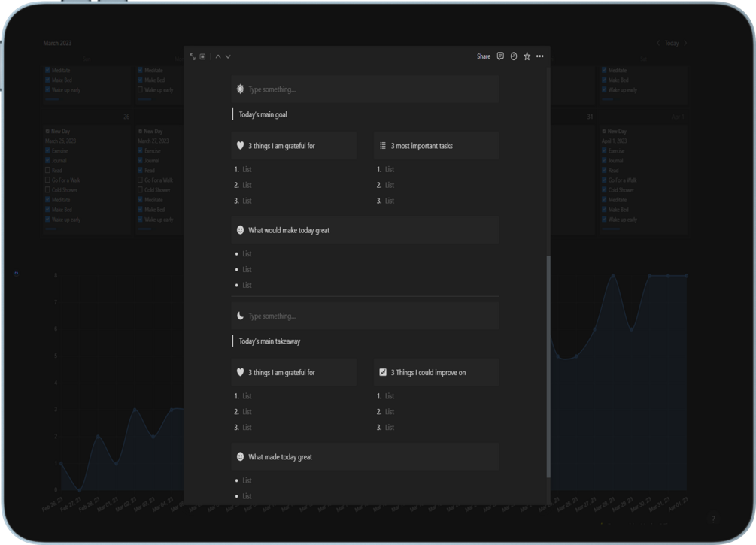The height and width of the screenshot is (545, 756).
Task: Click the evening Type something field by moon
Action: (x=365, y=316)
